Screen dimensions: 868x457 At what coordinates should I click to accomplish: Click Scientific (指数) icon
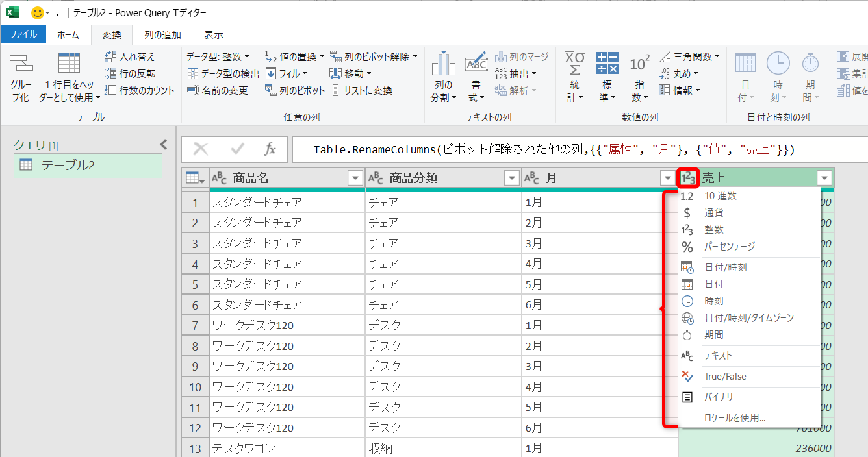point(640,64)
